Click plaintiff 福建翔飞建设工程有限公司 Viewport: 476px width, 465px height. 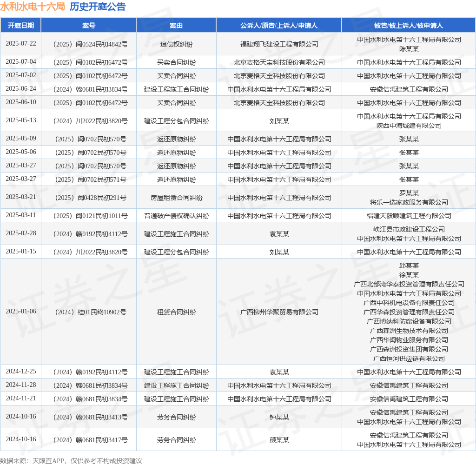(x=279, y=44)
